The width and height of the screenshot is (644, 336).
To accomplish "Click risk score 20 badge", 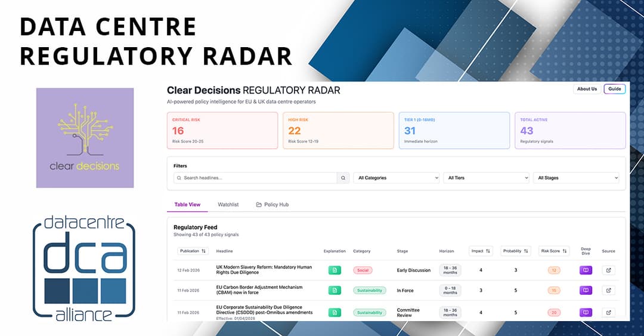I will tap(553, 313).
